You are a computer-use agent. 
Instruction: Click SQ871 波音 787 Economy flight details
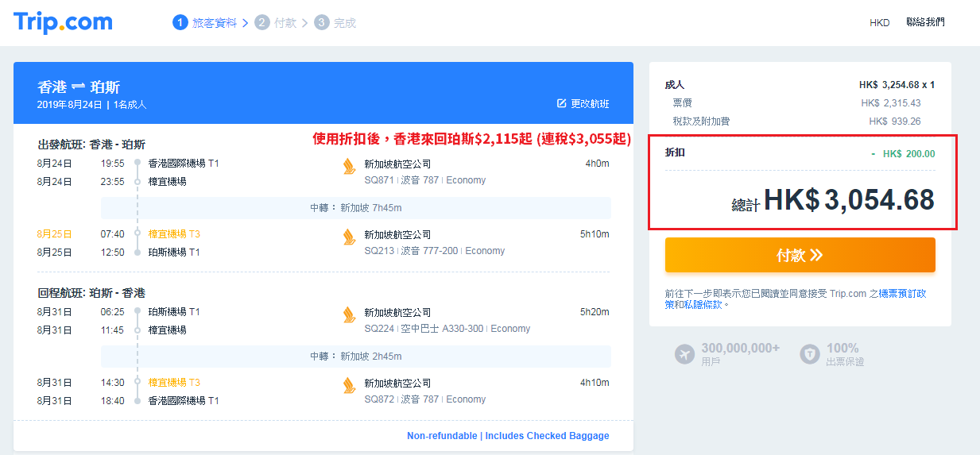pyautogui.click(x=424, y=180)
